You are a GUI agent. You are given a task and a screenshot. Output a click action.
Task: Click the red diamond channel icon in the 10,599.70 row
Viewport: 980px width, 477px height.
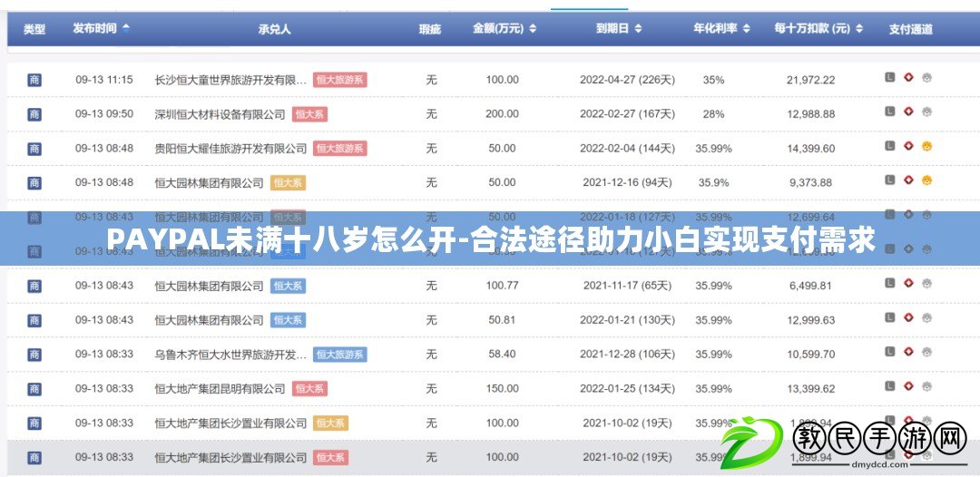pos(908,352)
